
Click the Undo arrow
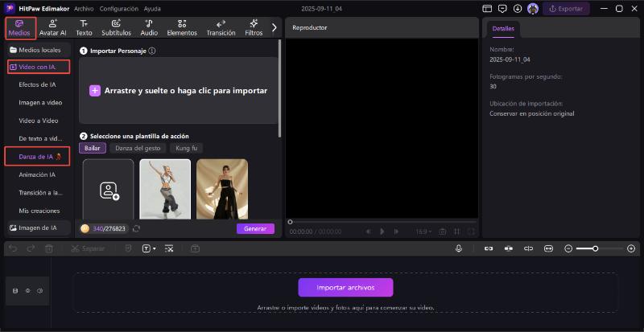13,248
